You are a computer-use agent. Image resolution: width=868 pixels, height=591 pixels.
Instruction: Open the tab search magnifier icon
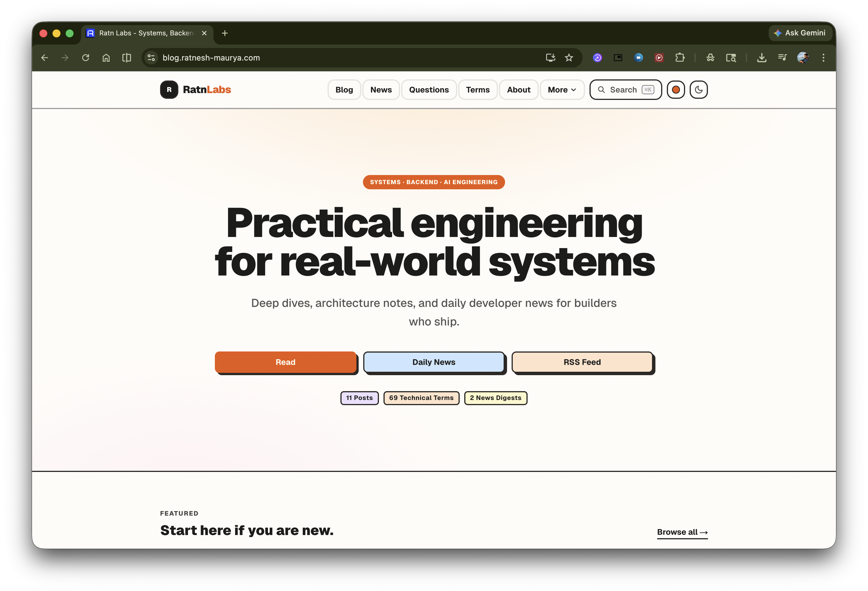pyautogui.click(x=731, y=58)
